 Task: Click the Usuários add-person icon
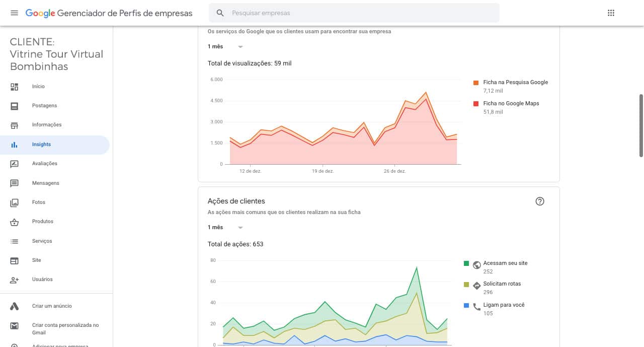[x=14, y=280]
